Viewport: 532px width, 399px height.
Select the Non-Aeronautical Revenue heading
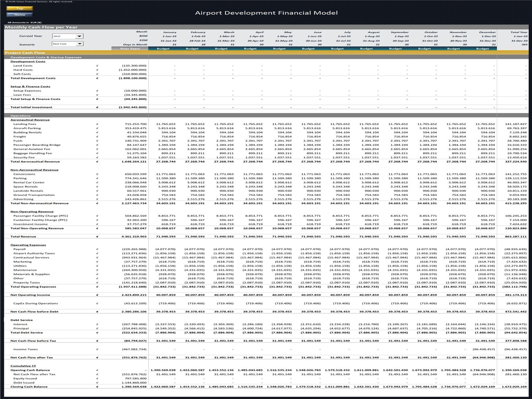pos(34,170)
